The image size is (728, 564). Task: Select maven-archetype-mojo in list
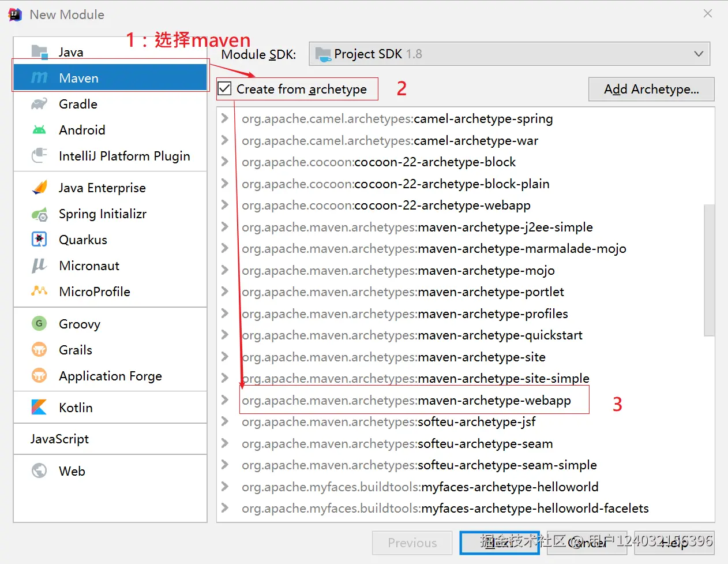(398, 270)
